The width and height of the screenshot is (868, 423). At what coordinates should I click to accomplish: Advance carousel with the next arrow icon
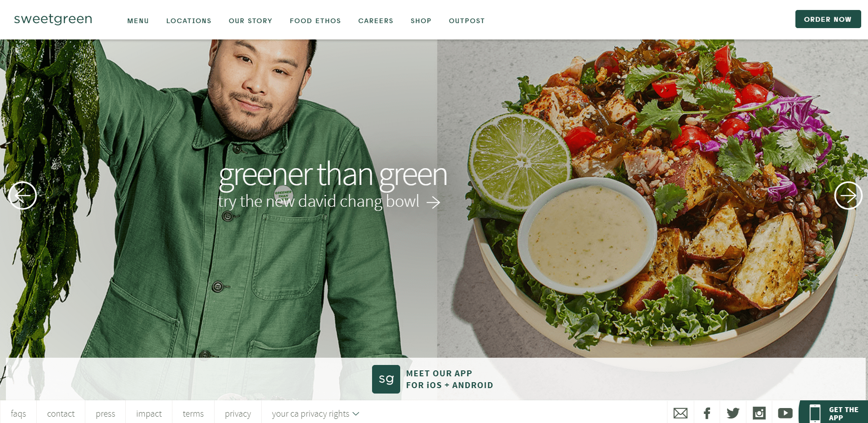point(848,195)
